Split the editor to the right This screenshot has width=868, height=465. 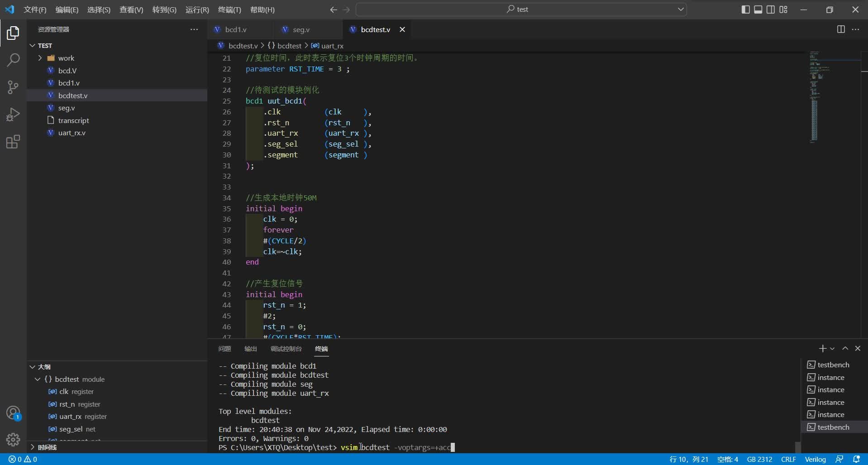point(841,29)
